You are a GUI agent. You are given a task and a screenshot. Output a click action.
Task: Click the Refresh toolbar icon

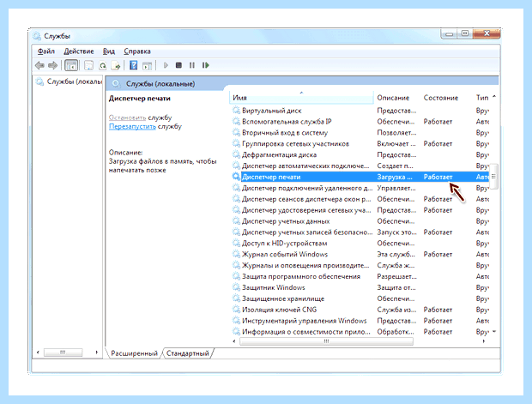102,65
